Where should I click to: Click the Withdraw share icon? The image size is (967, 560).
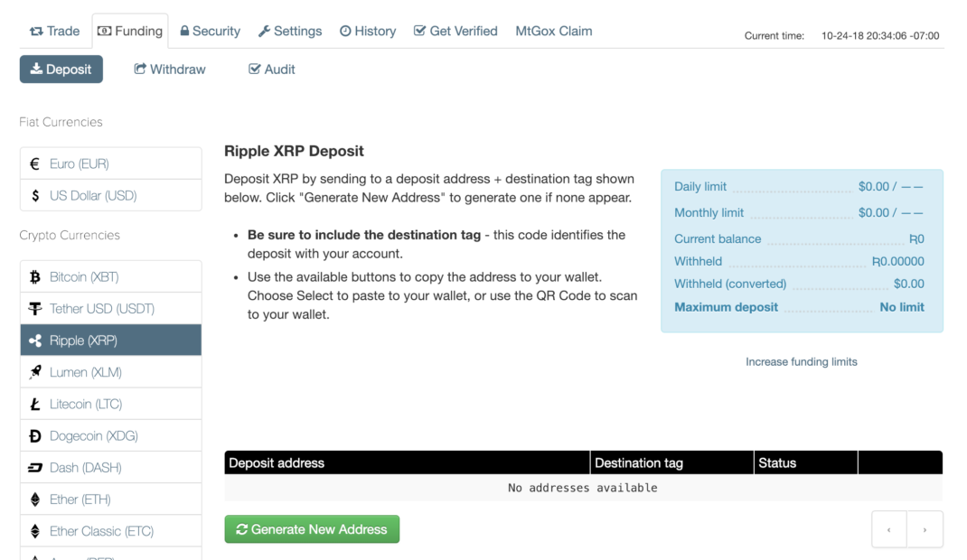click(140, 69)
